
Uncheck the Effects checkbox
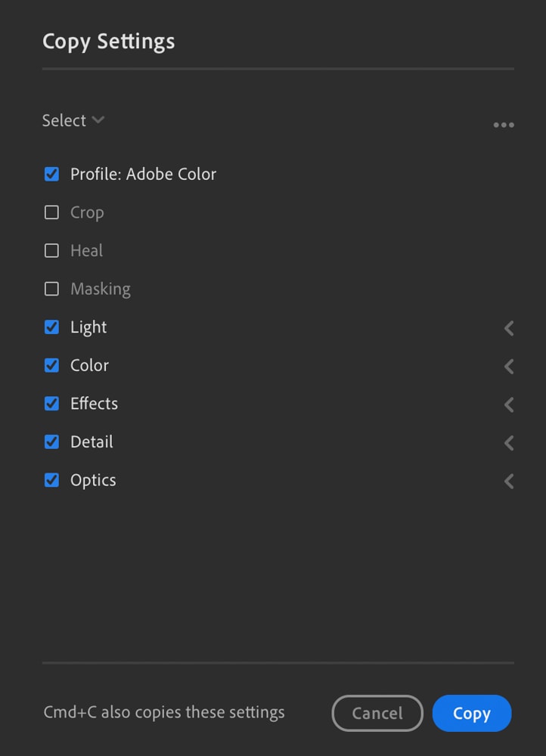(51, 404)
